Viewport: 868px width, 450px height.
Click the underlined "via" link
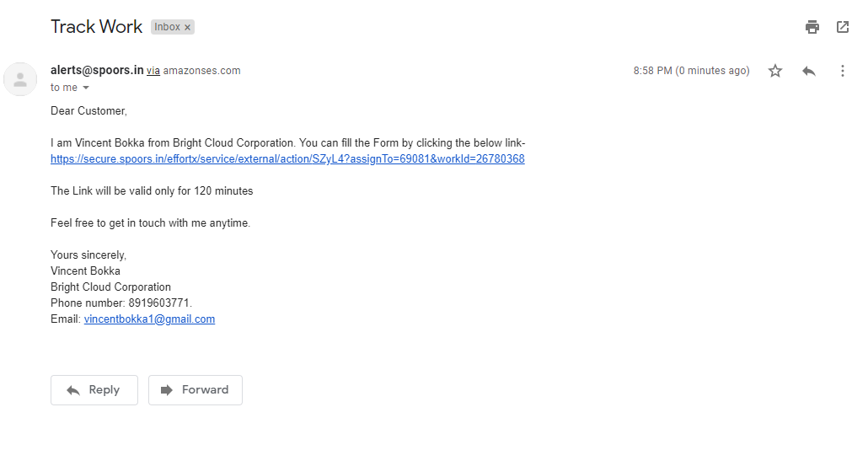153,71
